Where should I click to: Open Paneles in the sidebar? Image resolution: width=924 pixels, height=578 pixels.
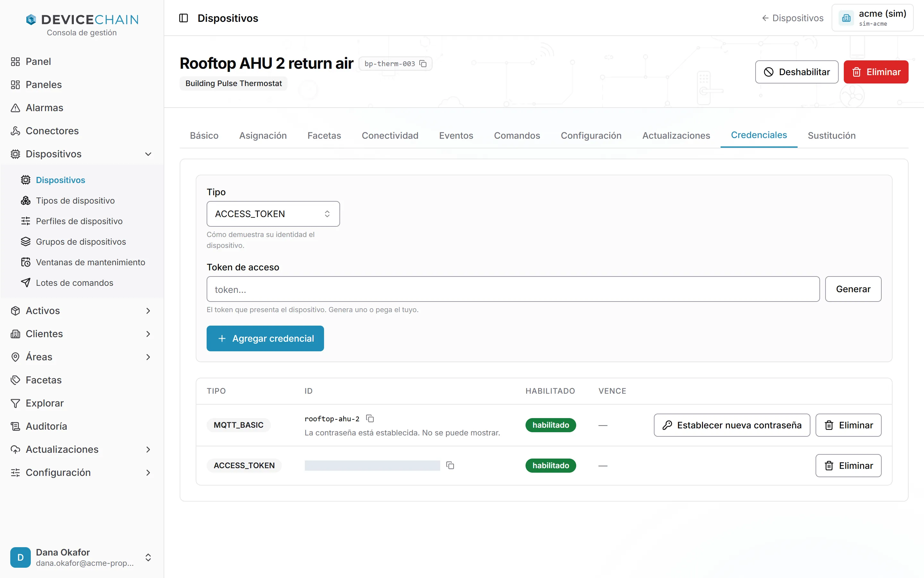(x=82, y=84)
